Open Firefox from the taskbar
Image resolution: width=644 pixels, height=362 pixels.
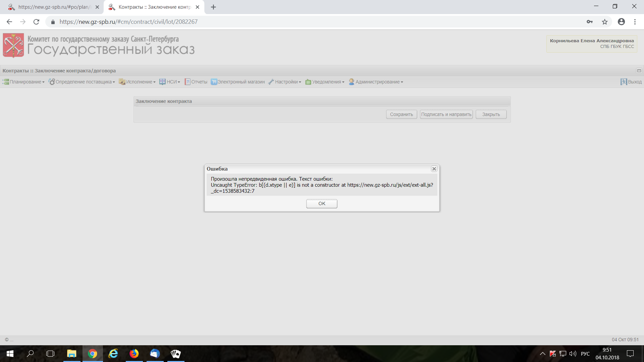click(x=134, y=354)
